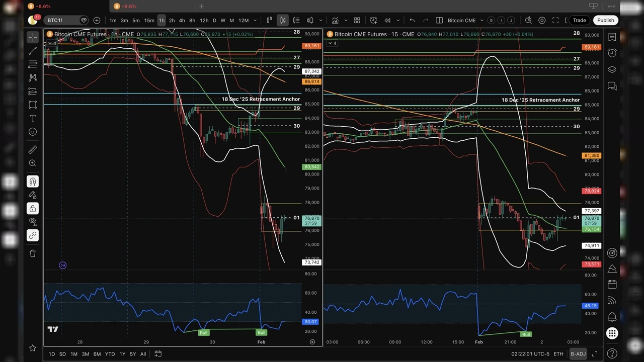Open the object tree layers icon
The image size is (644, 362).
(x=612, y=69)
